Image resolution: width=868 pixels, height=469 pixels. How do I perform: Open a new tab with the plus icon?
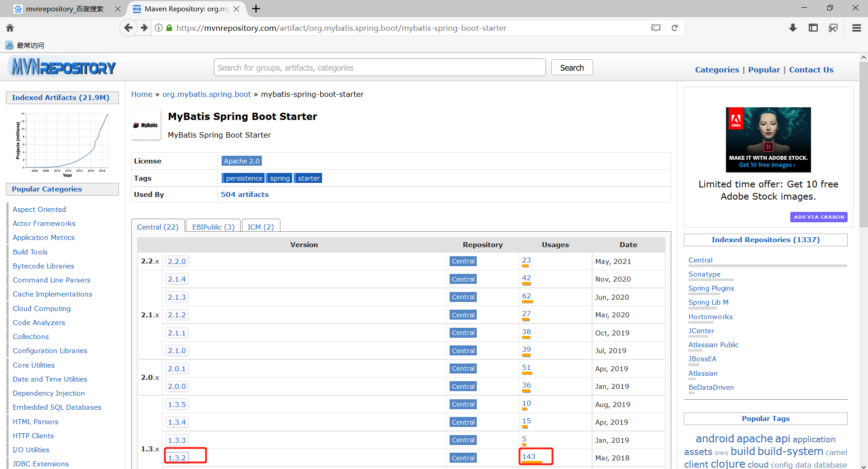(256, 9)
